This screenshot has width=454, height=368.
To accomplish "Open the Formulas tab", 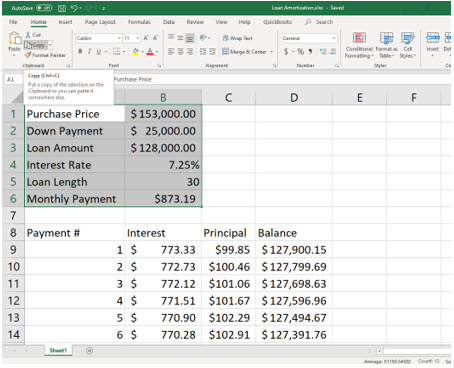I will [139, 22].
